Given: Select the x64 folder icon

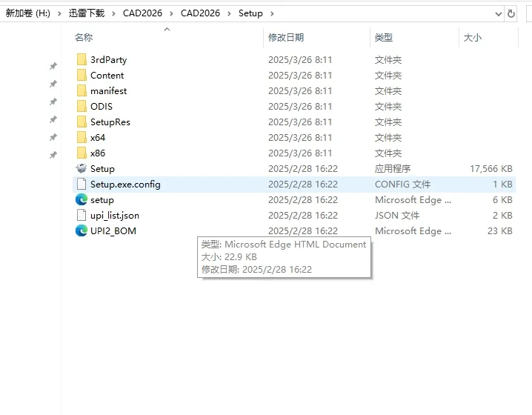Looking at the screenshot, I should click(82, 138).
